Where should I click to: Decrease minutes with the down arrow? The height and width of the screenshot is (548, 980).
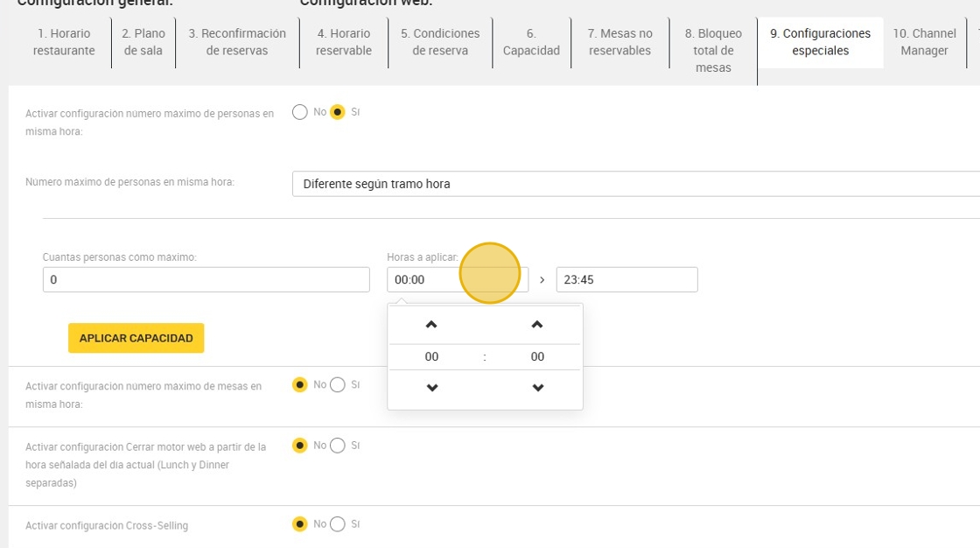tap(537, 388)
